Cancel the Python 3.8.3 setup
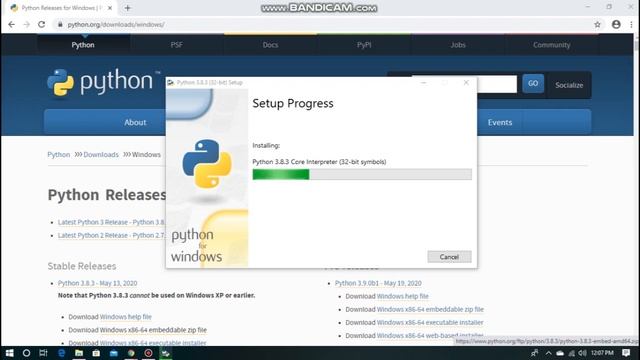This screenshot has height=360, width=640. 449,257
